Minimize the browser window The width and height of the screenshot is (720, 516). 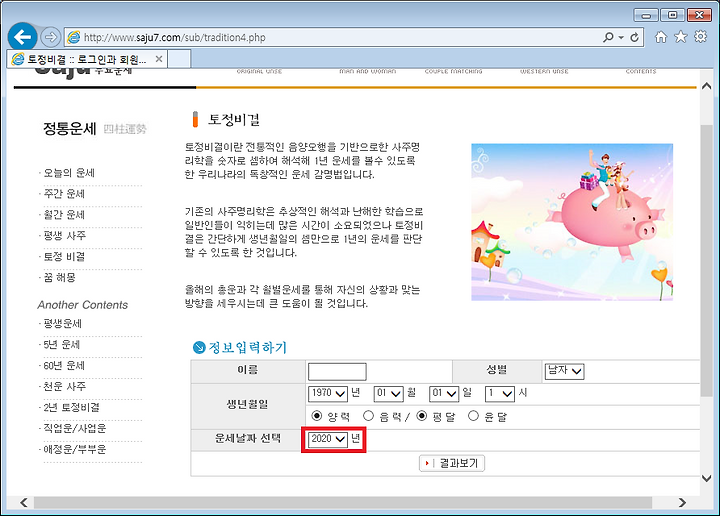(x=646, y=15)
